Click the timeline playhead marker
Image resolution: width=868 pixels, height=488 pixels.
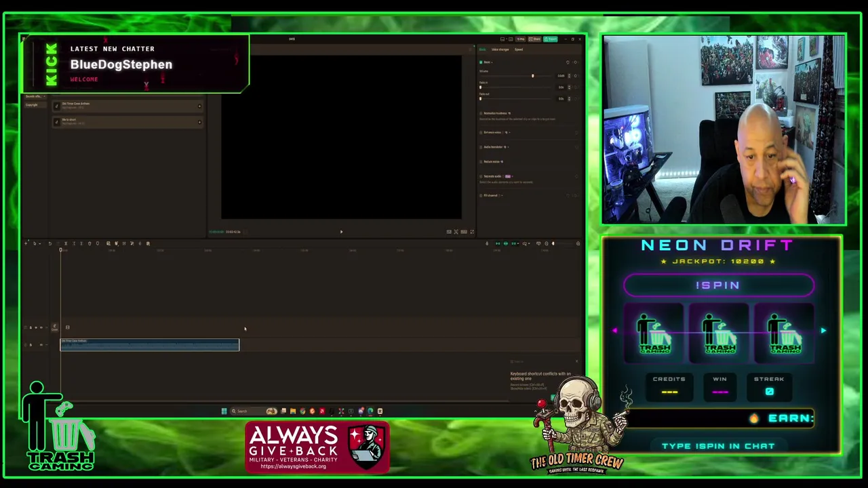point(60,250)
